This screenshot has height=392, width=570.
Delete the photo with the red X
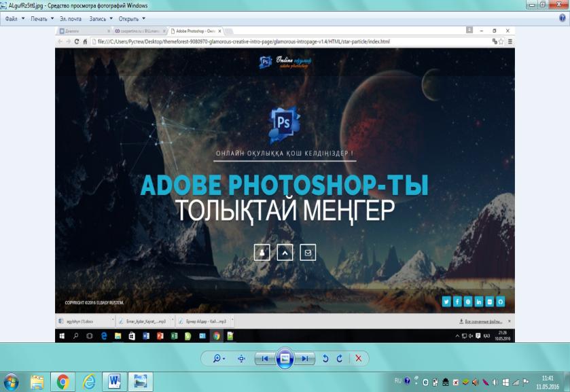coord(359,359)
